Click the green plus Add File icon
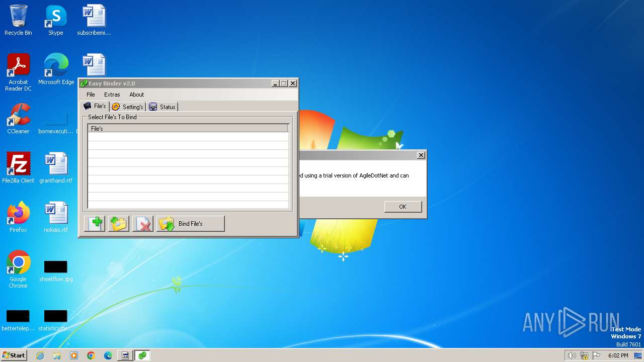This screenshot has height=362, width=644. coord(95,224)
